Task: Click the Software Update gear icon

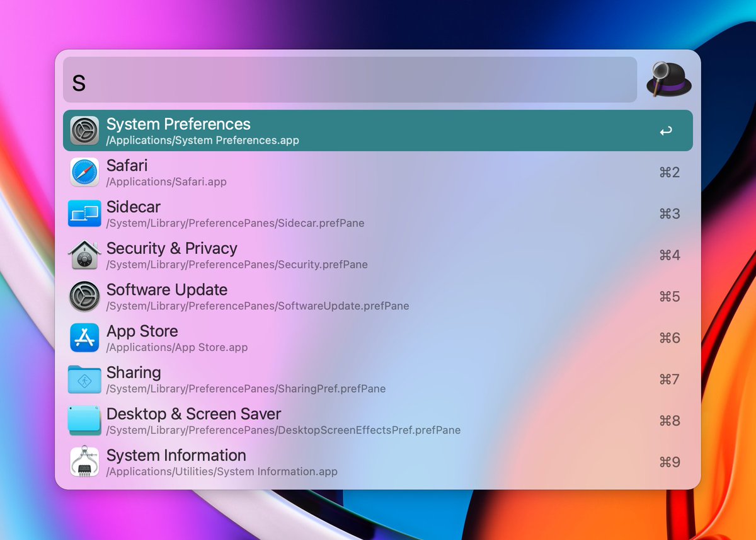Action: [84, 296]
